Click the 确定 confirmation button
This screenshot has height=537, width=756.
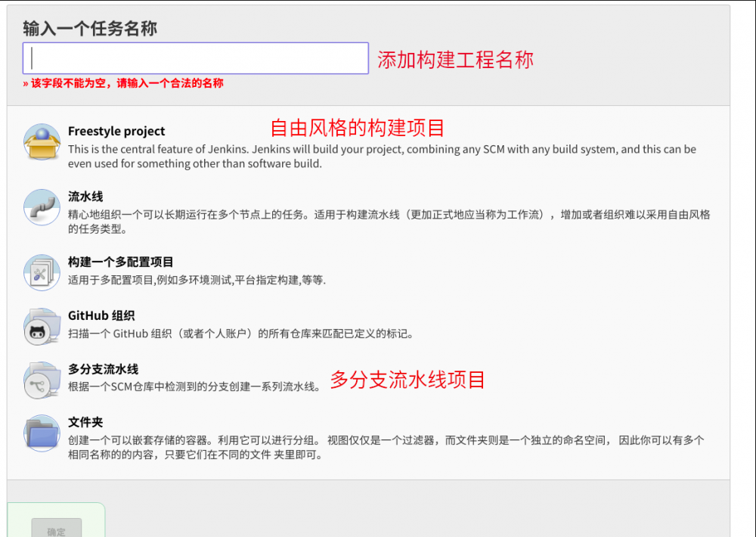(x=56, y=530)
